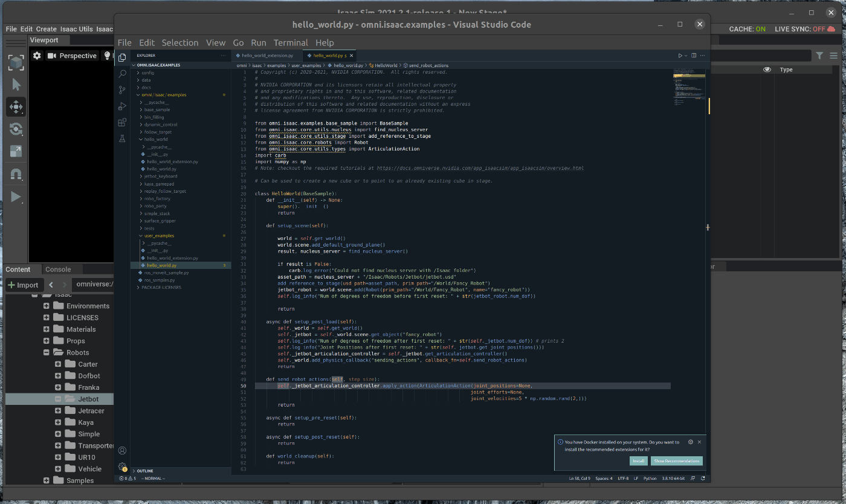The width and height of the screenshot is (846, 504).
Task: Expand the data folder in Explorer
Action: (x=181, y=80)
